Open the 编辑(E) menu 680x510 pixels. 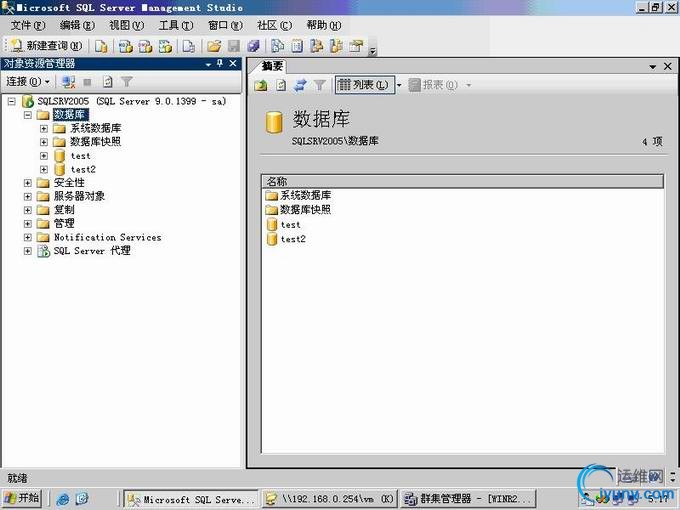(77, 26)
